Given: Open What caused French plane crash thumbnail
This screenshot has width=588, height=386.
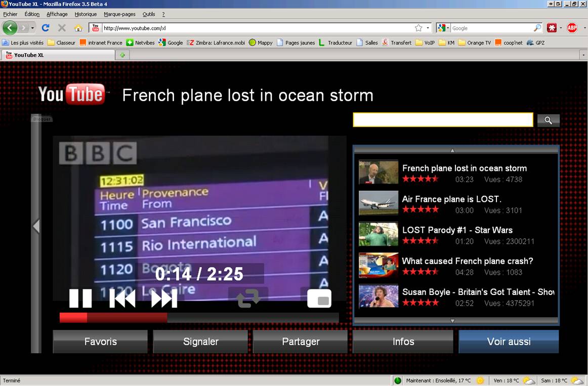Looking at the screenshot, I should (x=379, y=265).
